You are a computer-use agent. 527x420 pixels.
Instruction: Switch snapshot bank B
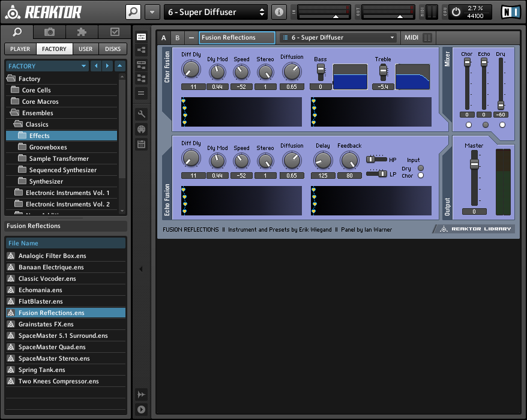tap(178, 38)
